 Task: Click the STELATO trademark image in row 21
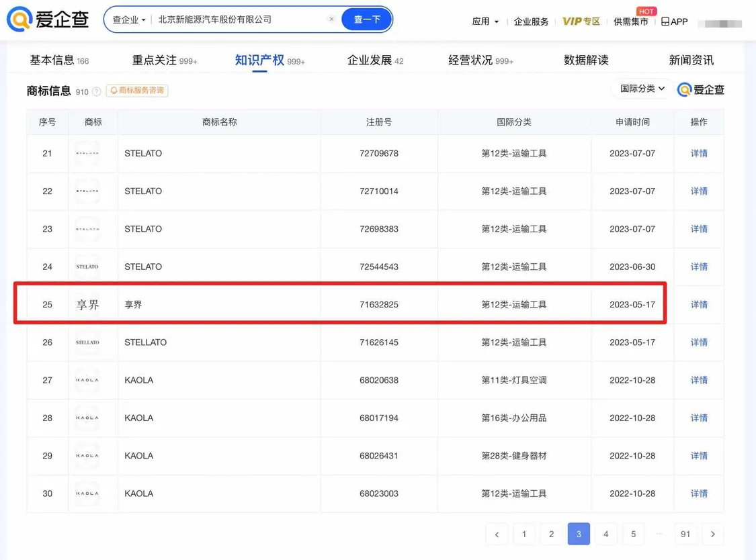click(x=87, y=153)
